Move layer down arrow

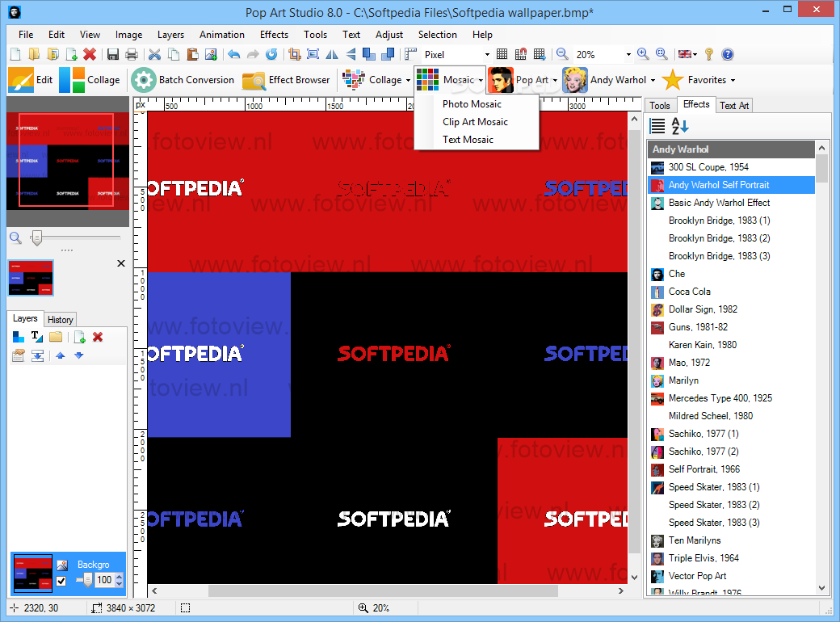tap(79, 355)
